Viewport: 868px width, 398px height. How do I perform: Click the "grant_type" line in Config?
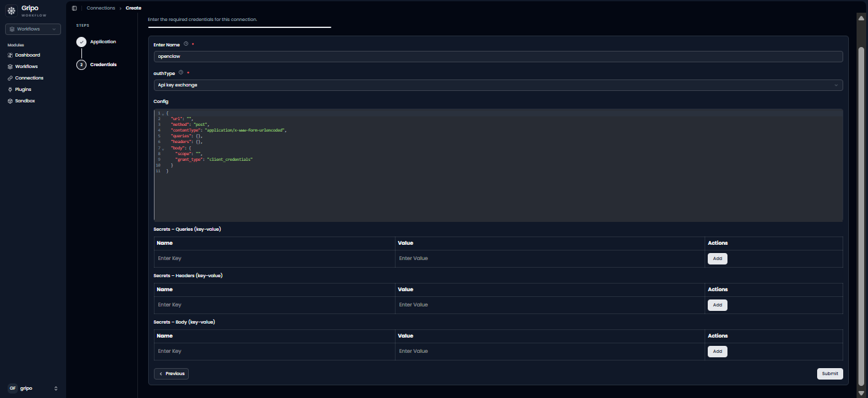pos(214,160)
